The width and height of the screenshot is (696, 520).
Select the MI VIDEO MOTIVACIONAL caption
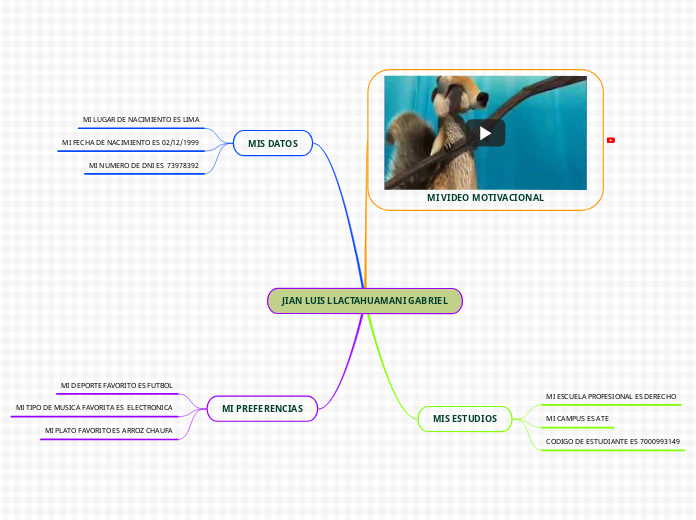485,198
